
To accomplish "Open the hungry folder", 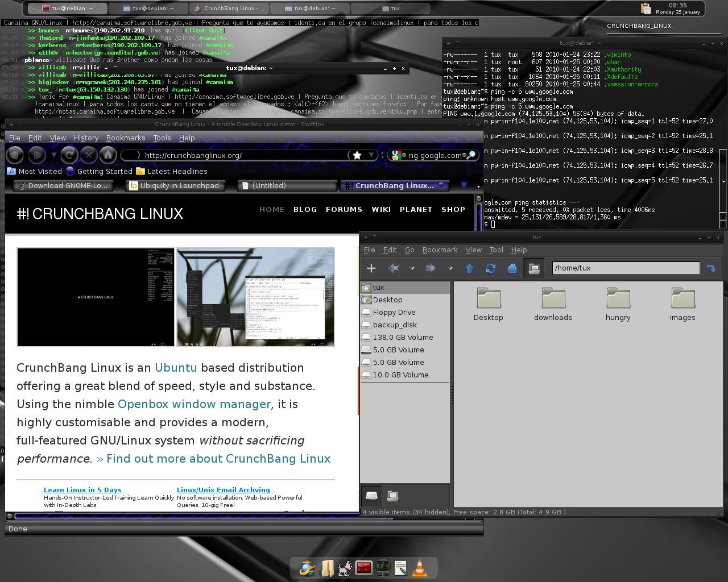I will pyautogui.click(x=618, y=304).
